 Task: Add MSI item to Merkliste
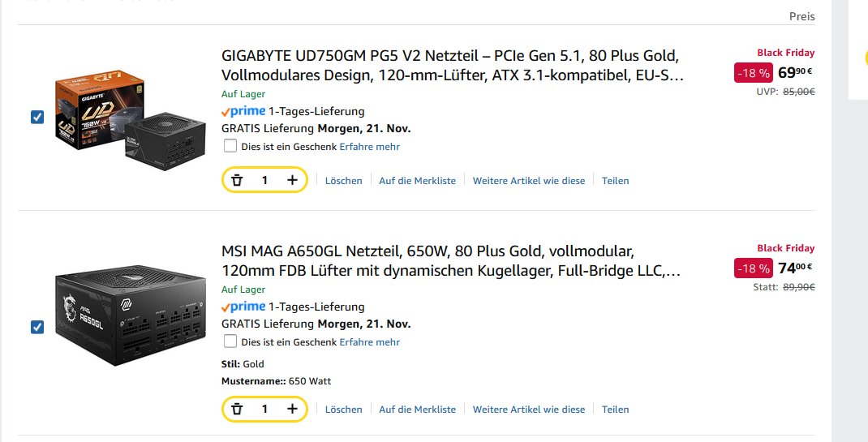418,410
